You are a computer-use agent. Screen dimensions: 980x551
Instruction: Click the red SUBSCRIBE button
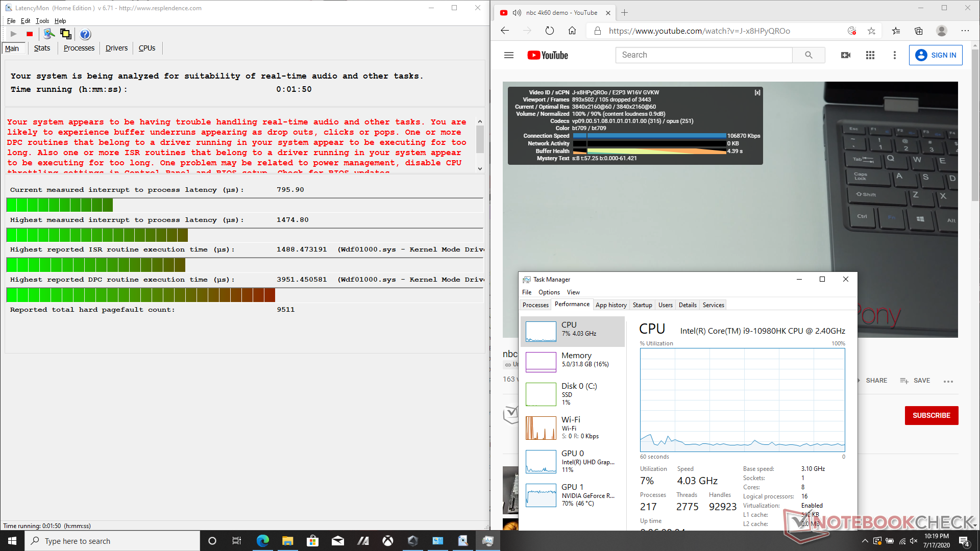[931, 415]
